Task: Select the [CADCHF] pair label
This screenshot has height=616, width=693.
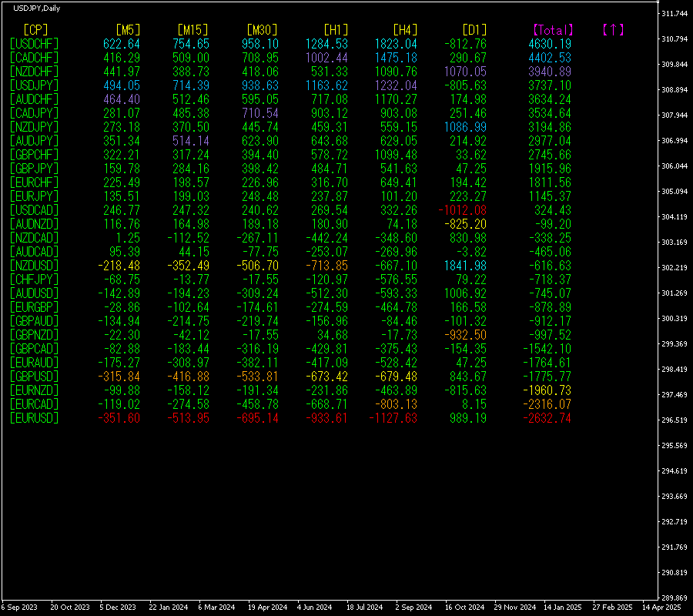Action: pyautogui.click(x=35, y=58)
